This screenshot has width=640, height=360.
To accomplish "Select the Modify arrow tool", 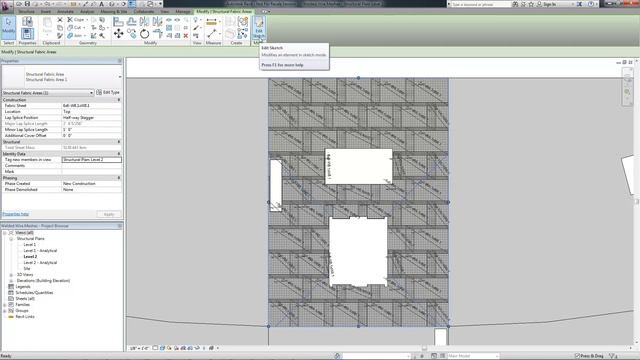I will [8, 27].
